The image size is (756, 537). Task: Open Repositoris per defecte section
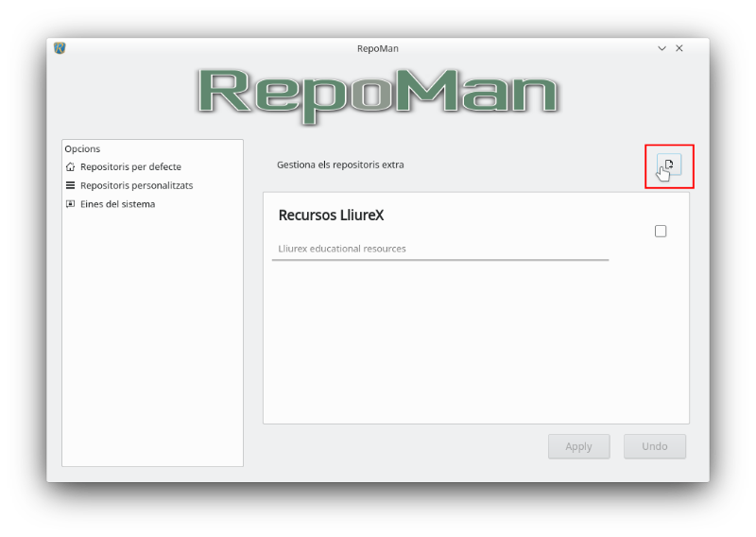pos(130,167)
